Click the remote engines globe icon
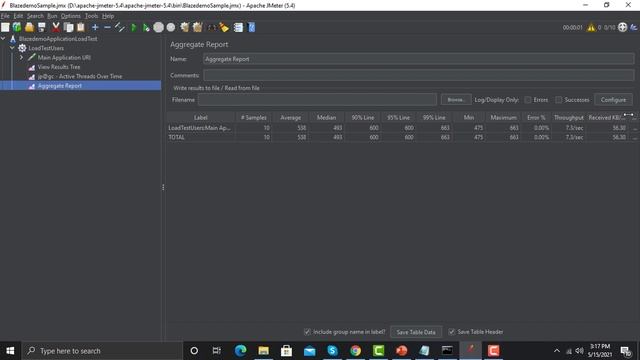 coord(622,27)
